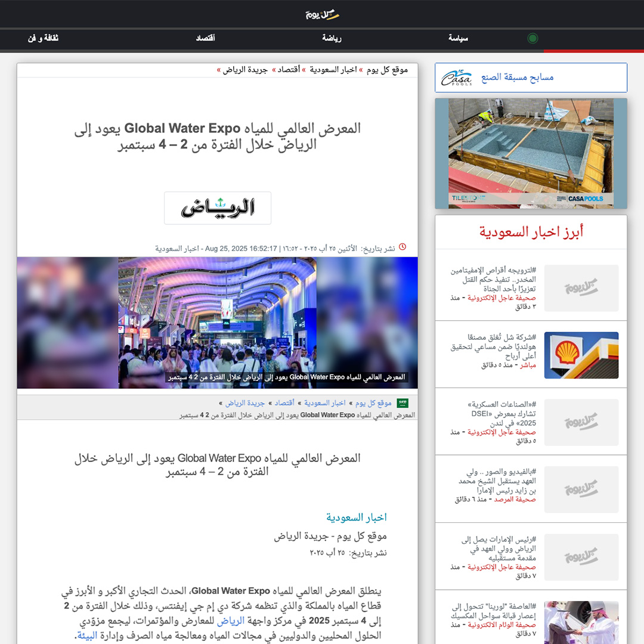Click the blue اخبار السعودية section heading
The height and width of the screenshot is (644, 644).
click(357, 518)
